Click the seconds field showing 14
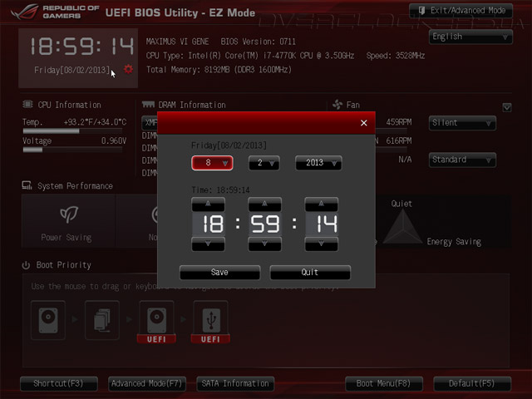Viewport: 532px width, 399px height. pos(322,224)
